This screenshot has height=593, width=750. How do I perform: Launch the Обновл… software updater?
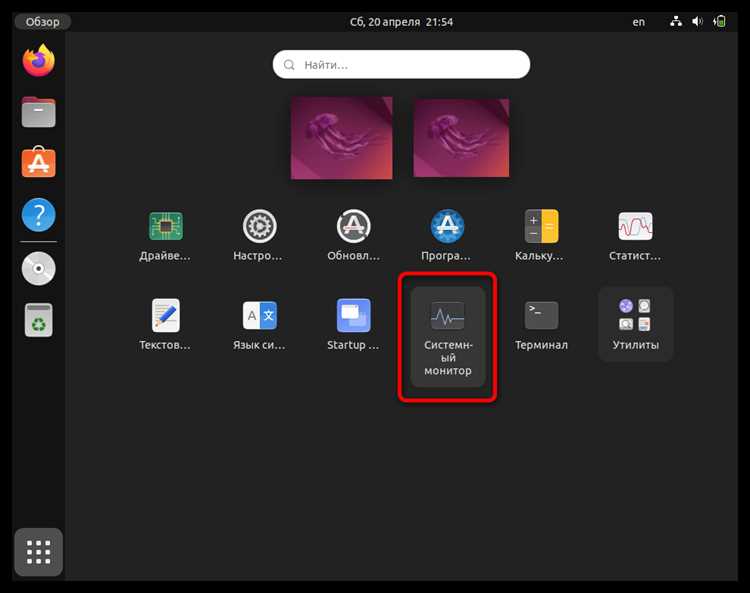[x=353, y=236]
